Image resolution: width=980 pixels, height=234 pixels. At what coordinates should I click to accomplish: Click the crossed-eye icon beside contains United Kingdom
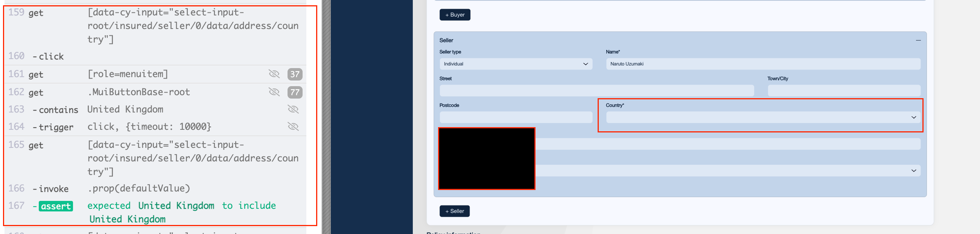[x=293, y=109]
